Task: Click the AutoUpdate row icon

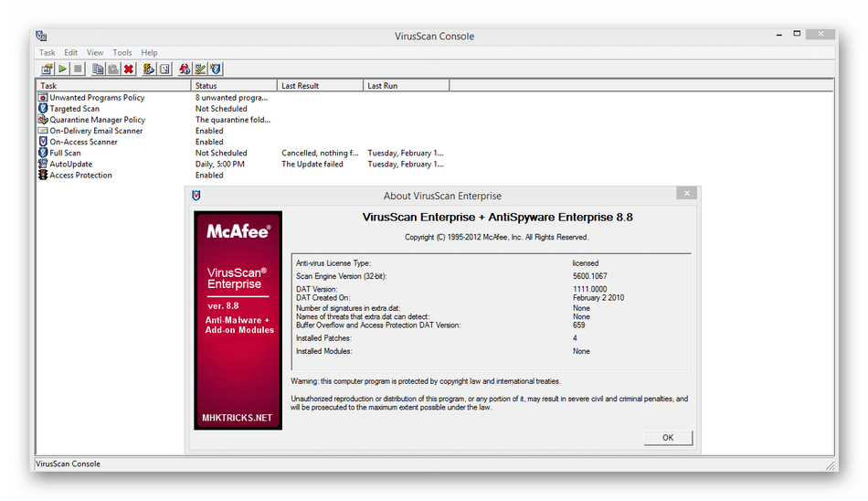Action: (43, 164)
